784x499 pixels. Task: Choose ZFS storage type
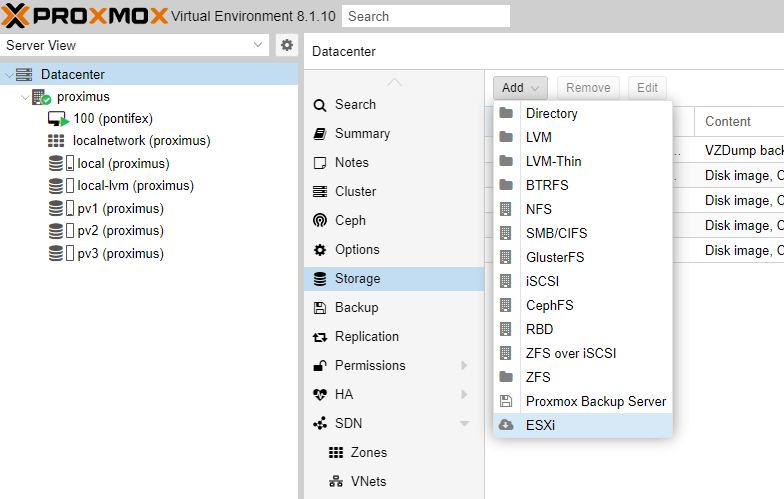[x=582, y=378]
